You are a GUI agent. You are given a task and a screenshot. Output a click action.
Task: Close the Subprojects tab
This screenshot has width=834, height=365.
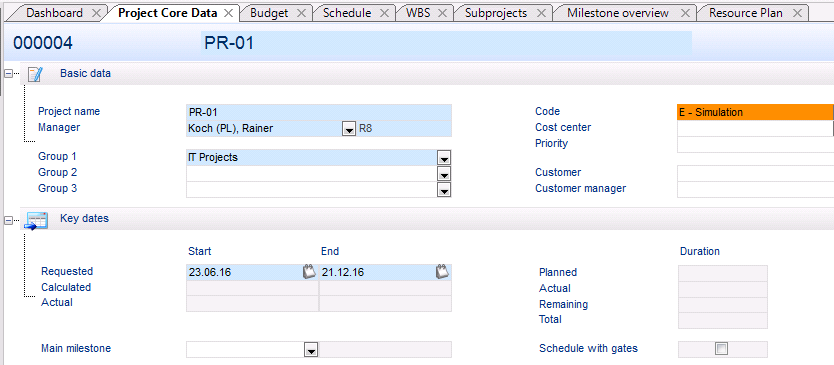tap(541, 13)
